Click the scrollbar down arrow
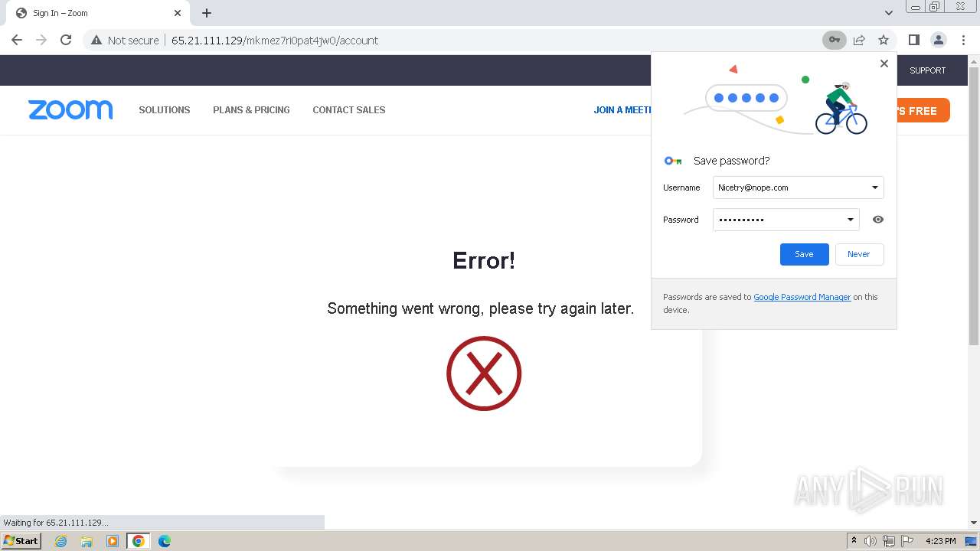This screenshot has height=551, width=980. pyautogui.click(x=974, y=523)
